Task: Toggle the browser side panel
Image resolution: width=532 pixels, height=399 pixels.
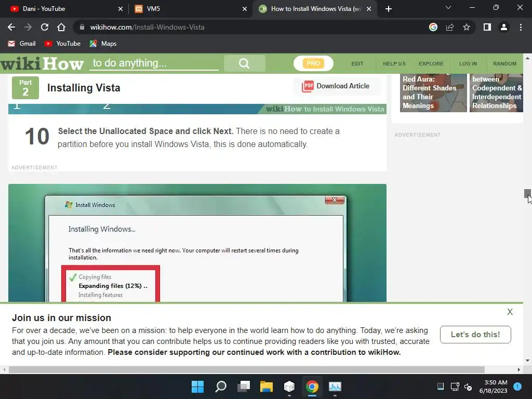Action: 487,27
